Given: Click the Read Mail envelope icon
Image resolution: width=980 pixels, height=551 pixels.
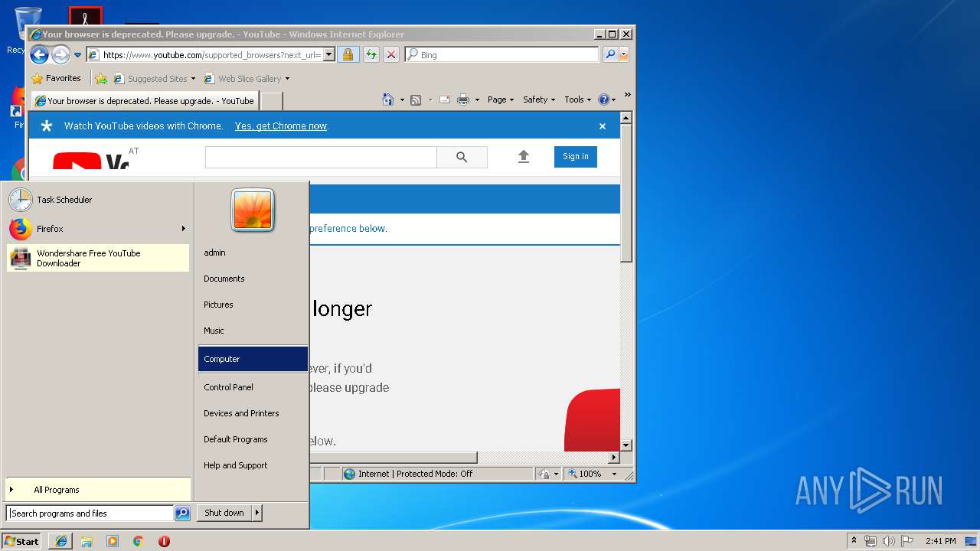Looking at the screenshot, I should pyautogui.click(x=444, y=99).
